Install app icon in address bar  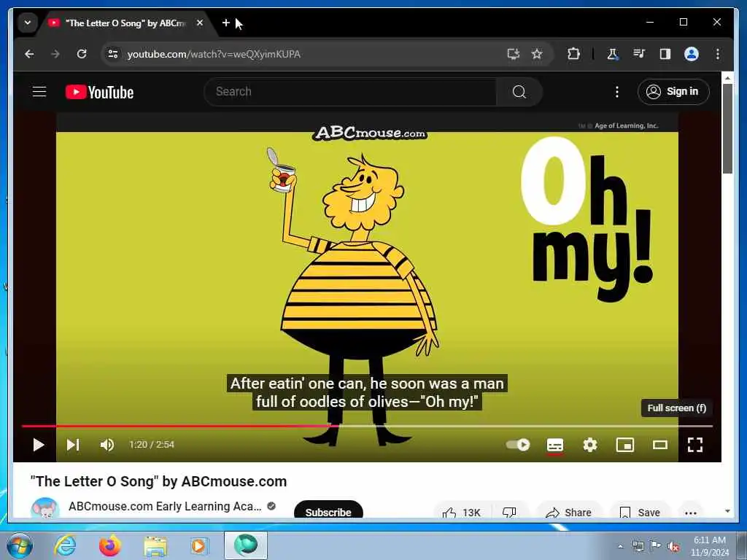513,54
